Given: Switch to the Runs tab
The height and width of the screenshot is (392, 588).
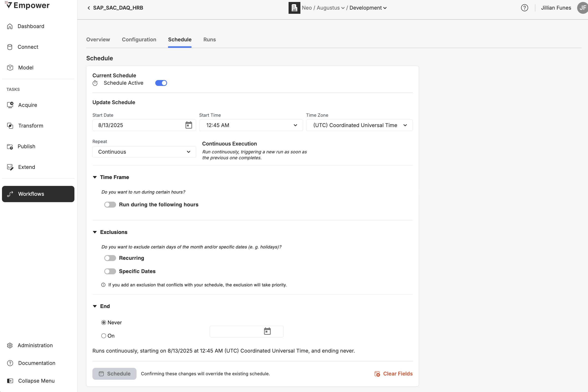Looking at the screenshot, I should pyautogui.click(x=209, y=39).
